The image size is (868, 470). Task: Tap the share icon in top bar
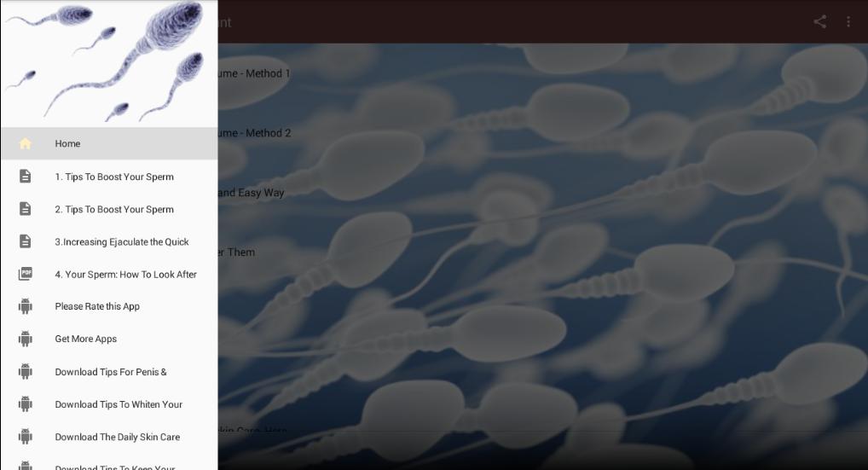820,22
